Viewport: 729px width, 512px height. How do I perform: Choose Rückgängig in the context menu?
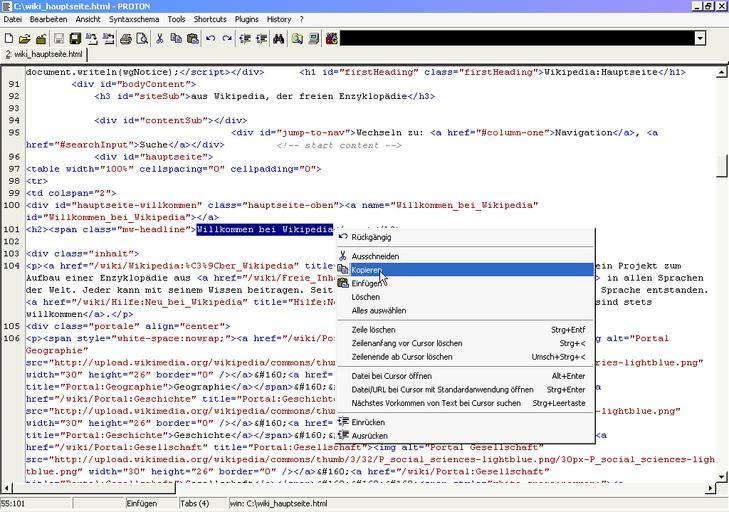click(x=466, y=237)
